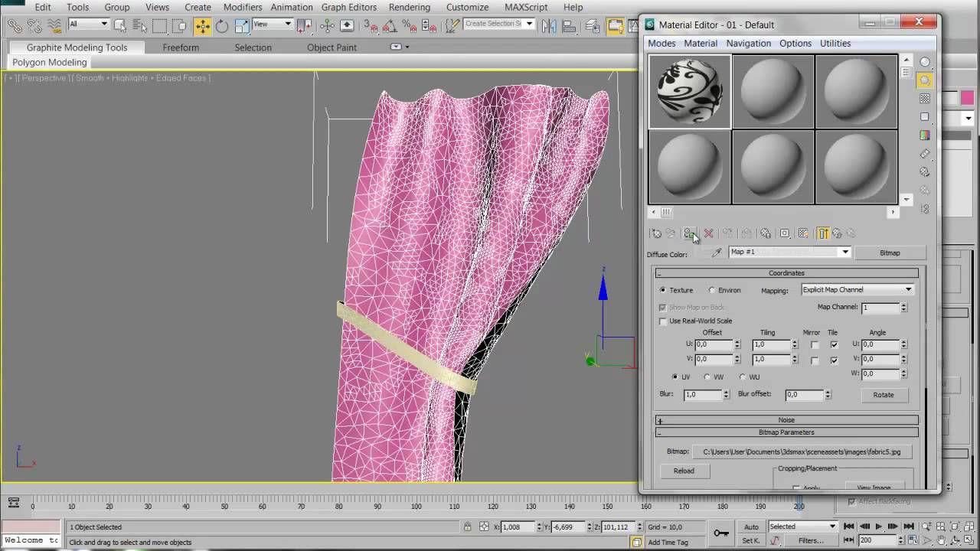The height and width of the screenshot is (551, 980).
Task: Click the Select Object arrow tool
Action: [120, 26]
